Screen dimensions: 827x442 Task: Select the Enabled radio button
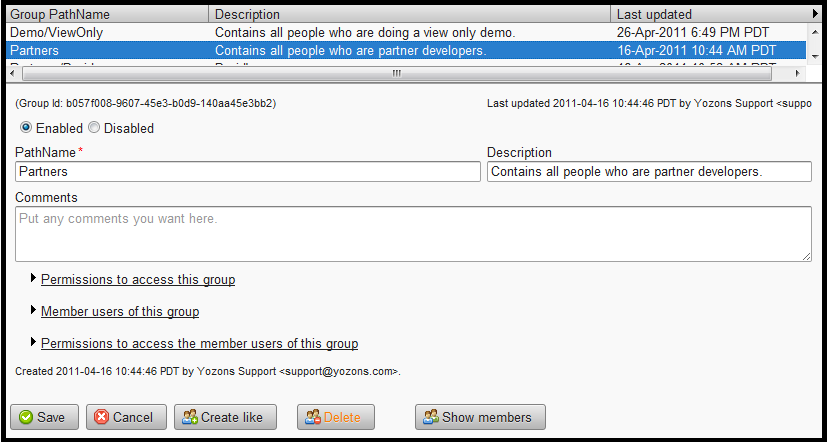(26, 128)
